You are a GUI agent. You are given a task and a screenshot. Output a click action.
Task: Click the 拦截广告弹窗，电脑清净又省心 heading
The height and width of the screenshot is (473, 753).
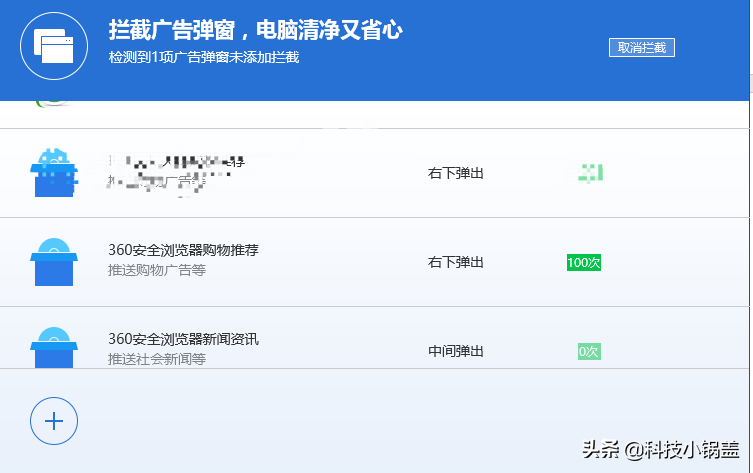click(255, 30)
